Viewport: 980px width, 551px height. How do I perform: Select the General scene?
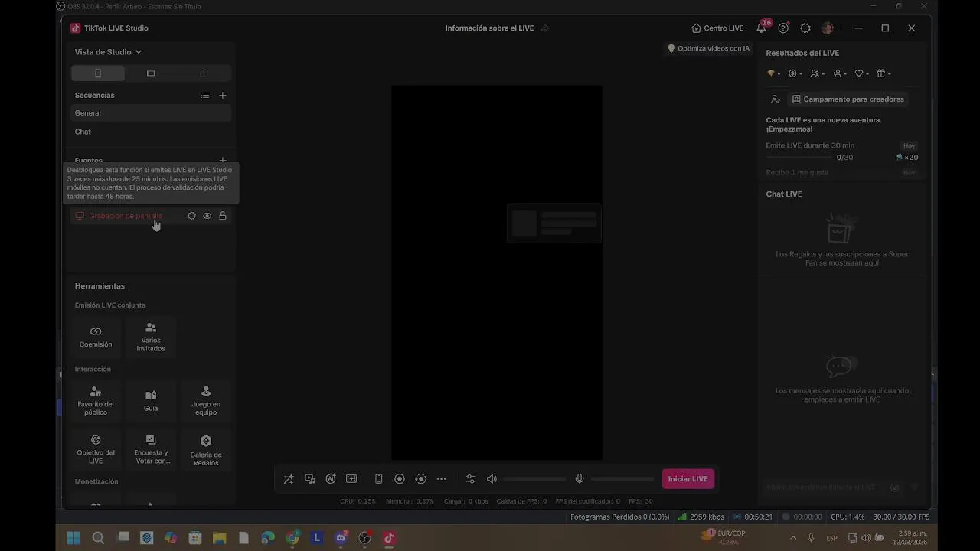[x=151, y=113]
